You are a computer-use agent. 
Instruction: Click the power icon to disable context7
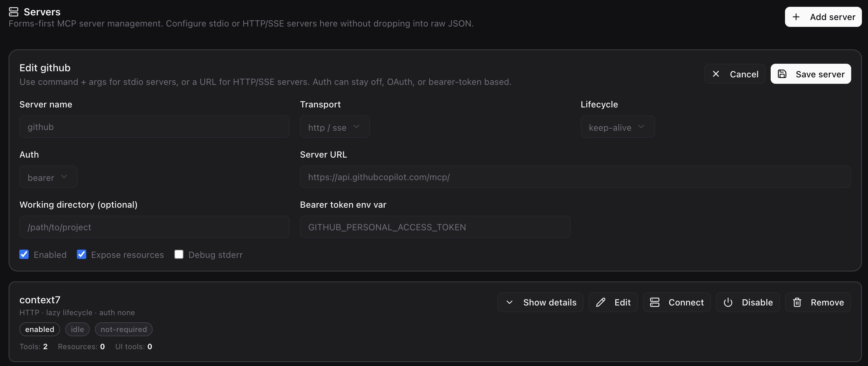point(728,302)
